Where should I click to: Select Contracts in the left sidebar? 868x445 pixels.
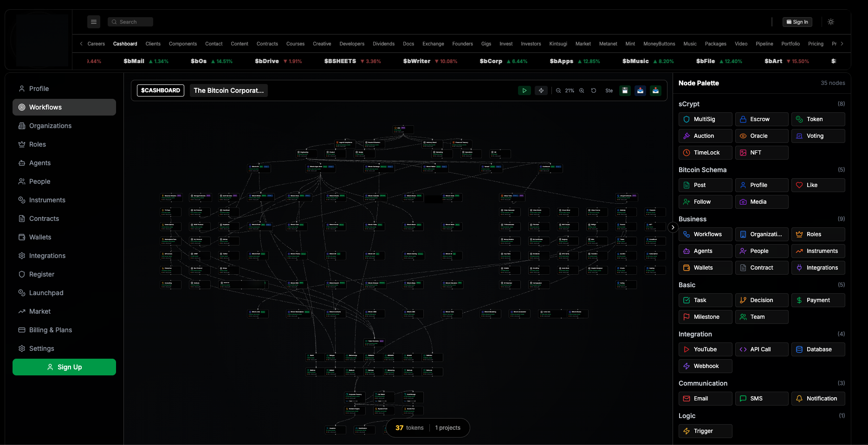click(44, 219)
